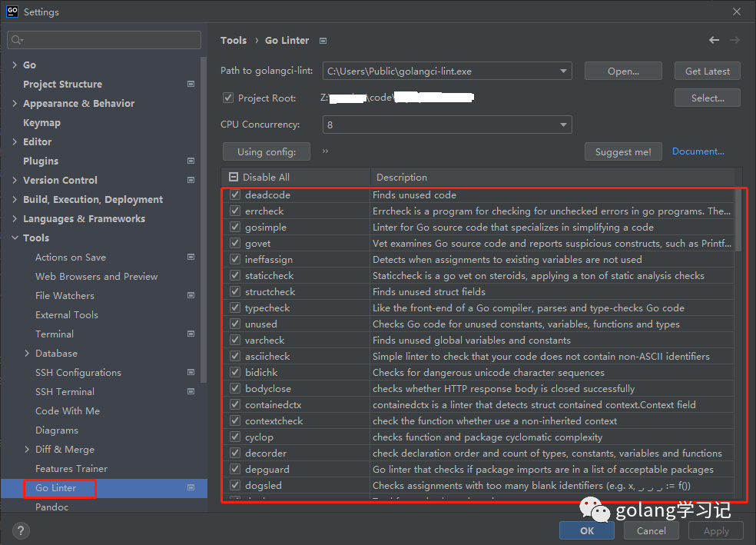Uncheck the govet linter checkbox
The image size is (756, 545).
[x=235, y=243]
